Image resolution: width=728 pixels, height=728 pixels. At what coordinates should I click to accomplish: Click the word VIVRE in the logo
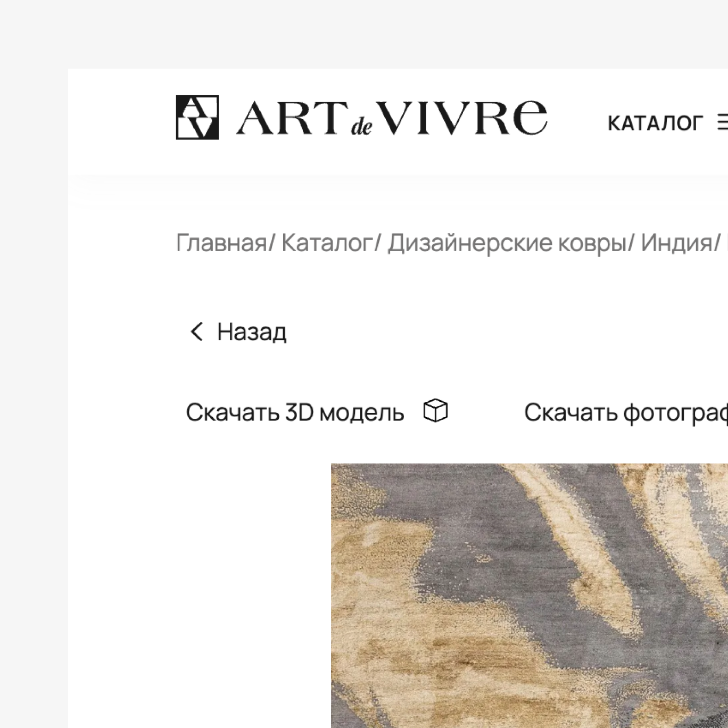[x=465, y=117]
